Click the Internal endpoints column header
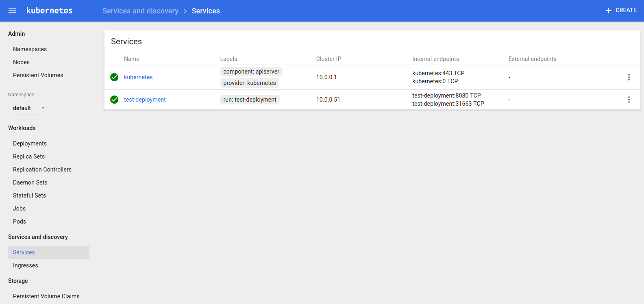The height and width of the screenshot is (304, 644). (435, 59)
